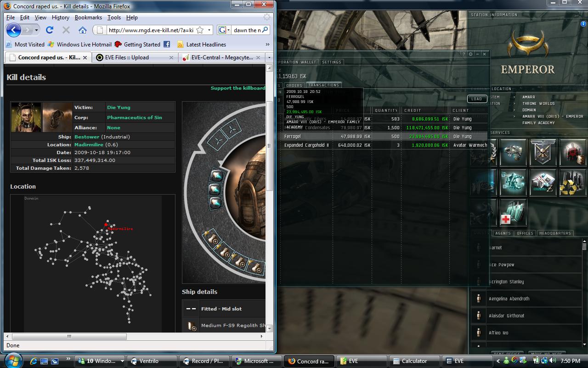
Task: Open the back/forward history dropdown arrow
Action: point(37,30)
